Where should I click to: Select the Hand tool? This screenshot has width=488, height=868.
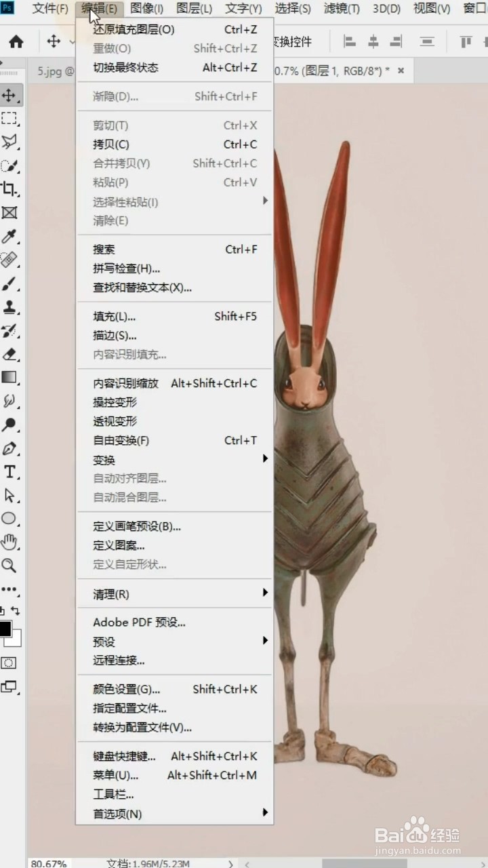click(x=9, y=542)
